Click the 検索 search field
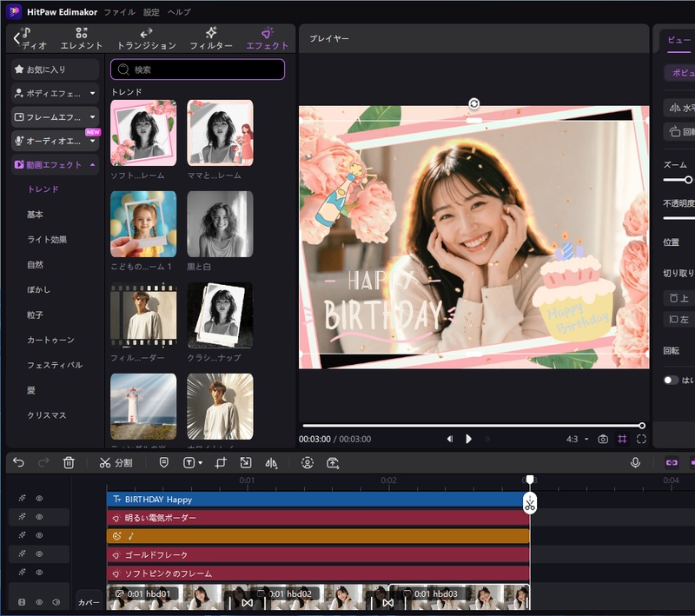Viewport: 695px width, 616px height. coord(198,70)
